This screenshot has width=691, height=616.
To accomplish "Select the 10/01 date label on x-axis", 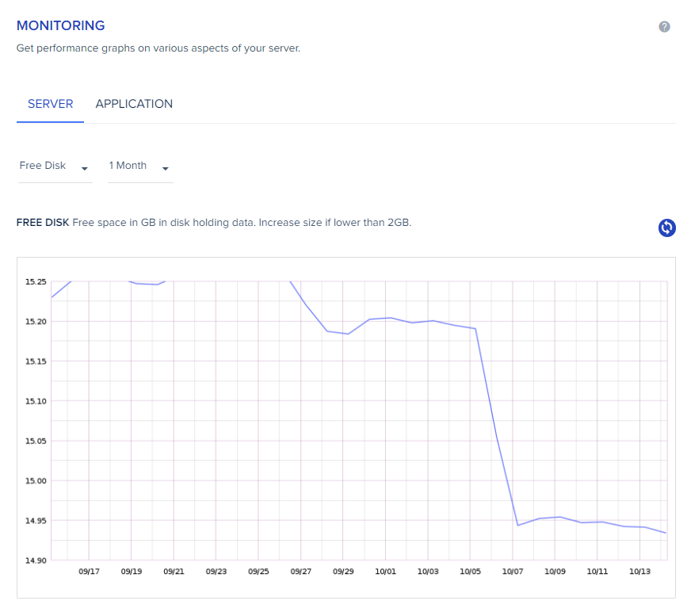I will click(385, 571).
